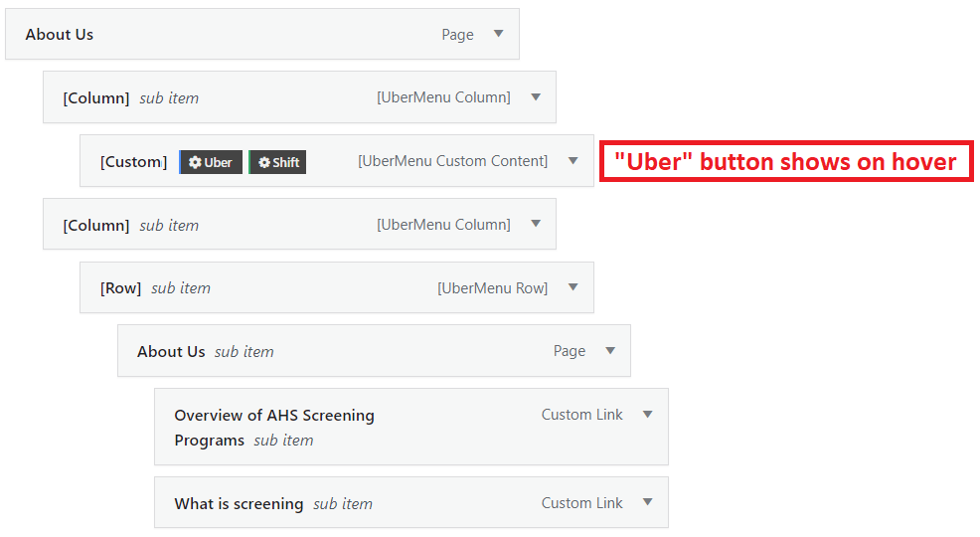Select the first [Column] sub item bar
The height and width of the screenshot is (537, 980).
tap(299, 97)
